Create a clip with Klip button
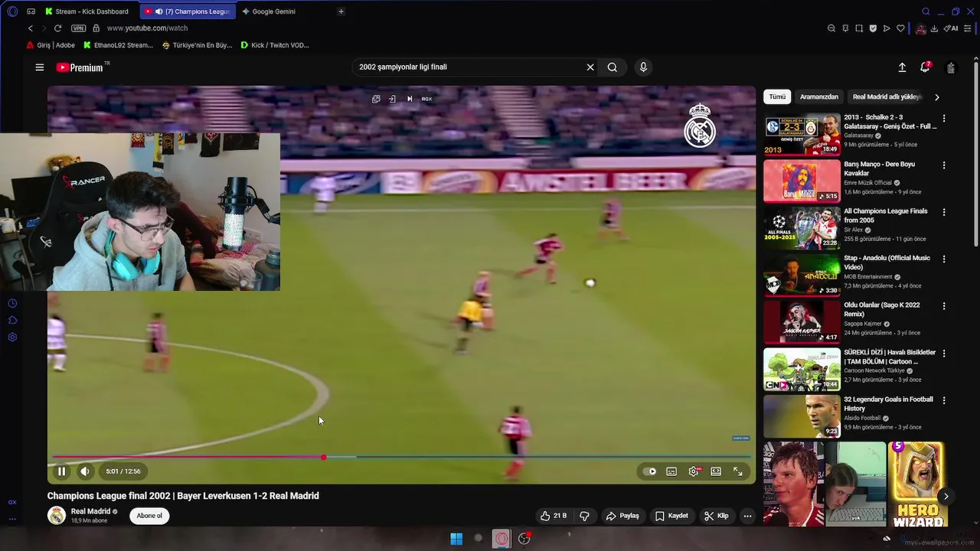Screen dimensions: 980x551 (717, 516)
